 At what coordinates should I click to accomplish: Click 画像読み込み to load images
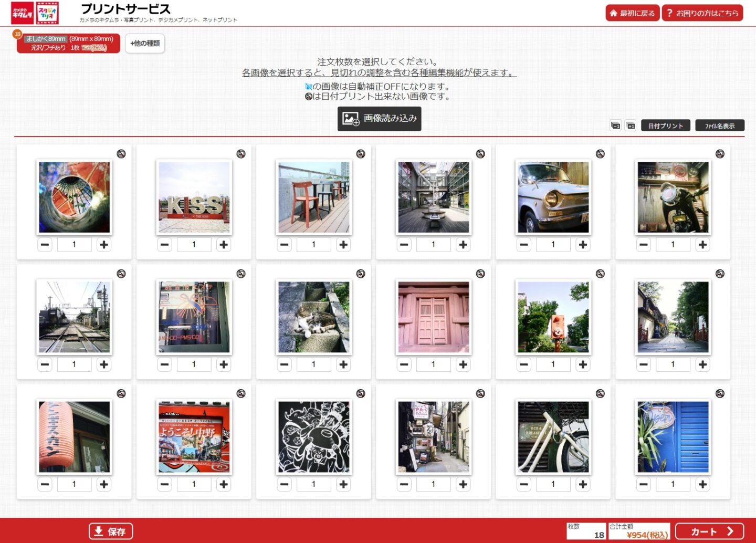379,119
